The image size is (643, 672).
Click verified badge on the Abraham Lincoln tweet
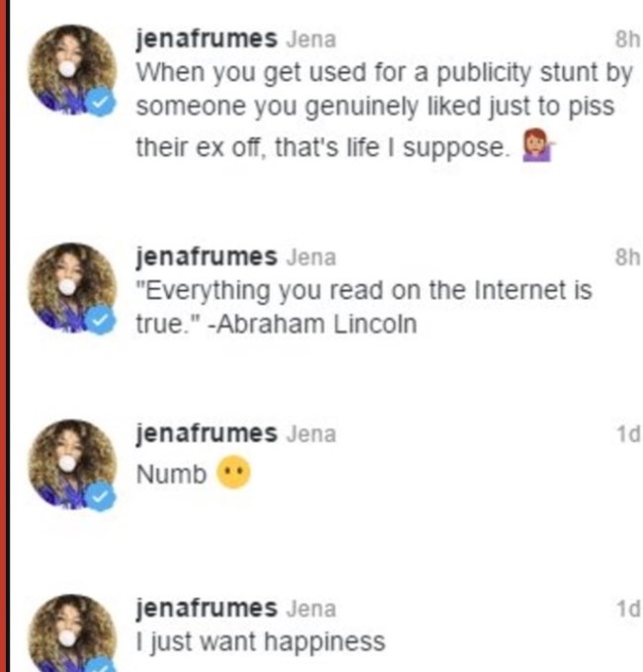(x=102, y=319)
